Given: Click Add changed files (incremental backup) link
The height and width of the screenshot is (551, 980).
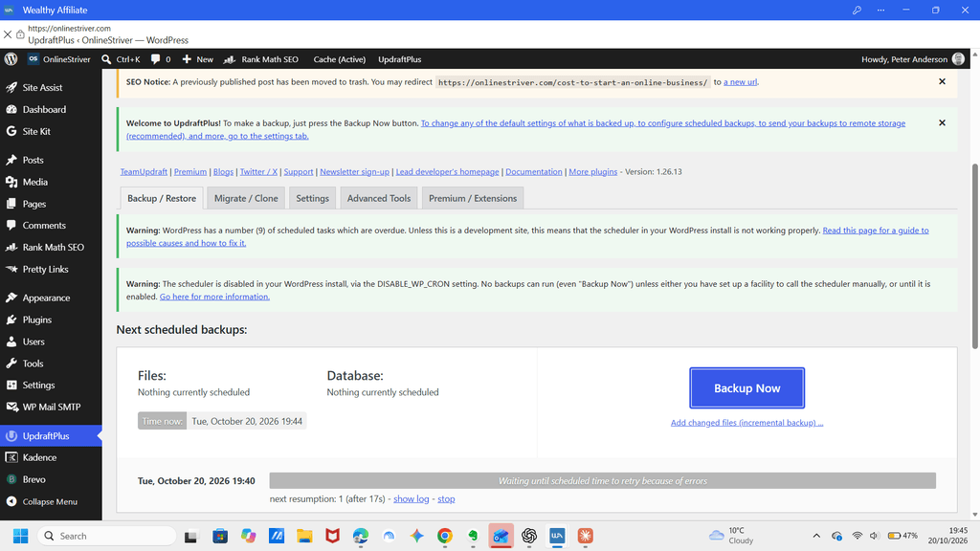Looking at the screenshot, I should [x=746, y=422].
